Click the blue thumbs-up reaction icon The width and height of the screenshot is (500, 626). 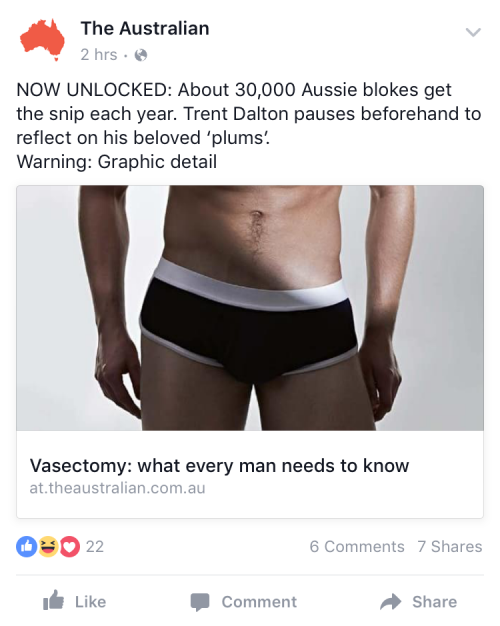tap(27, 546)
